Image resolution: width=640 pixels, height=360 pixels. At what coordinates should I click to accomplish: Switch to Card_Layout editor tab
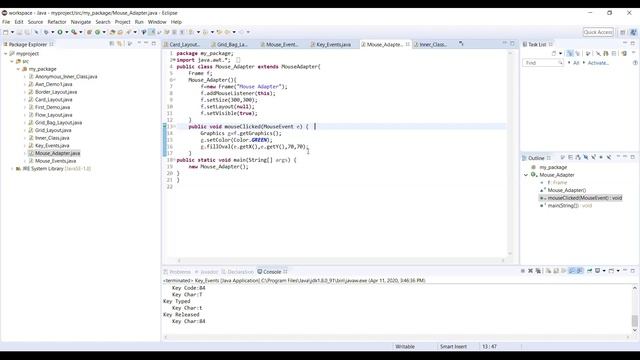[x=182, y=44]
